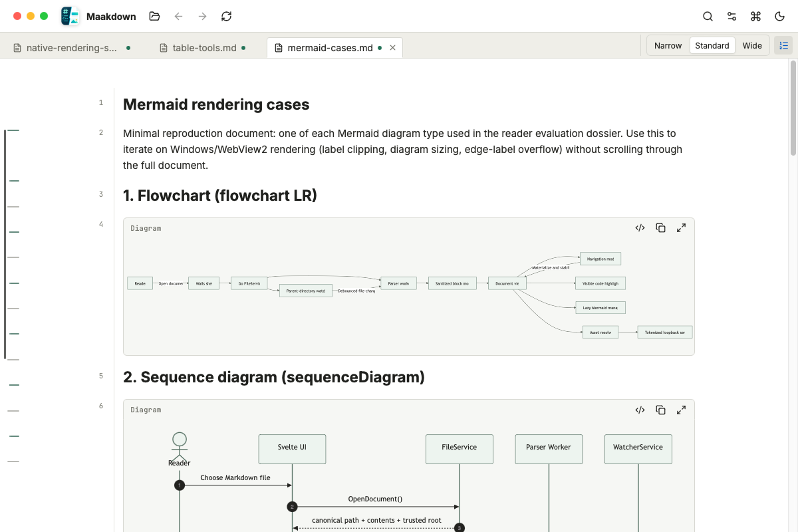Click the Parser Worker participant box
This screenshot has width=798, height=532.
coord(549,449)
